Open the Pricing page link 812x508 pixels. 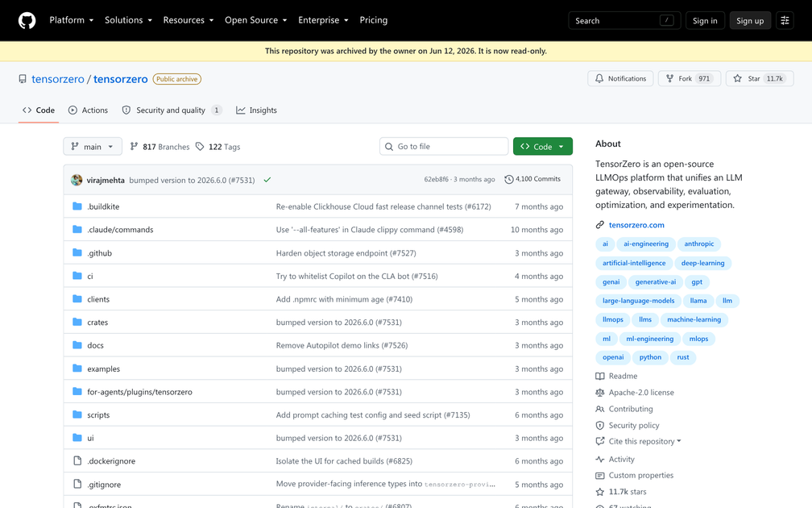tap(374, 20)
